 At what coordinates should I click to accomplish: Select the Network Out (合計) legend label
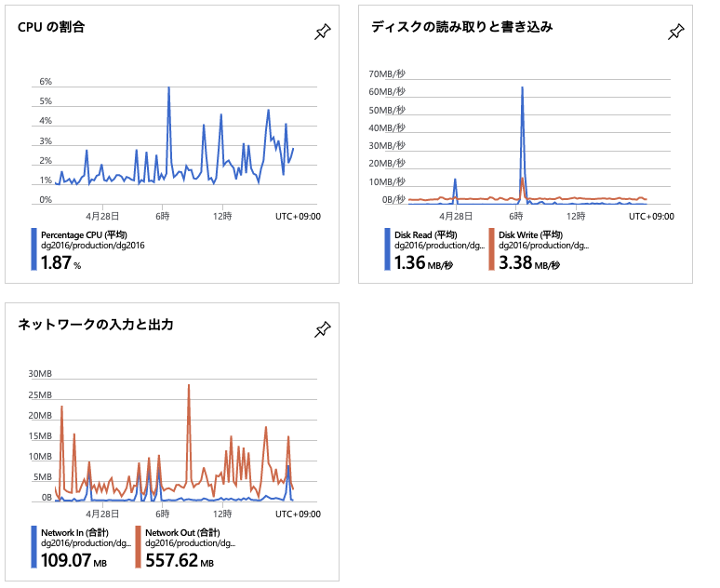tap(189, 532)
